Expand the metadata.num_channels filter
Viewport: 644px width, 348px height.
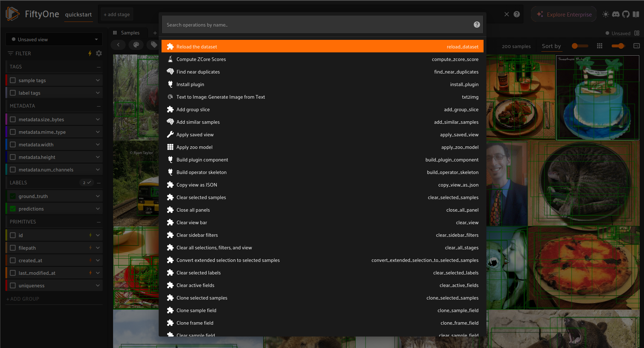click(x=98, y=169)
